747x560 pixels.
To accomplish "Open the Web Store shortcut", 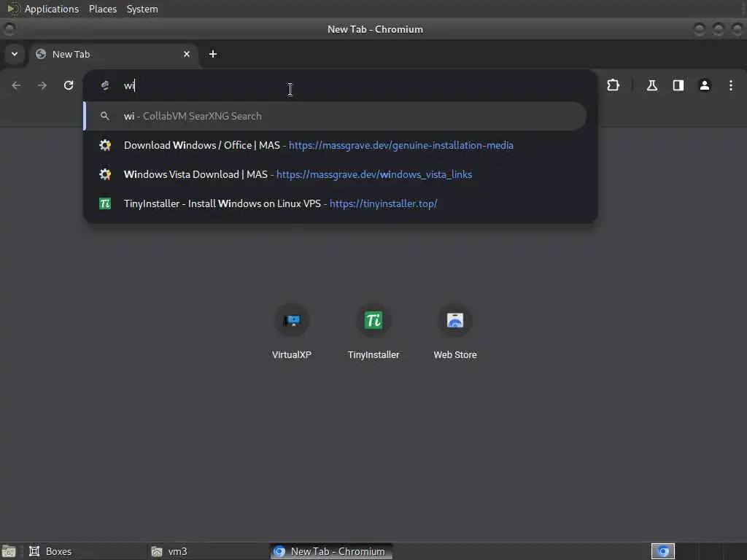I will [x=455, y=332].
